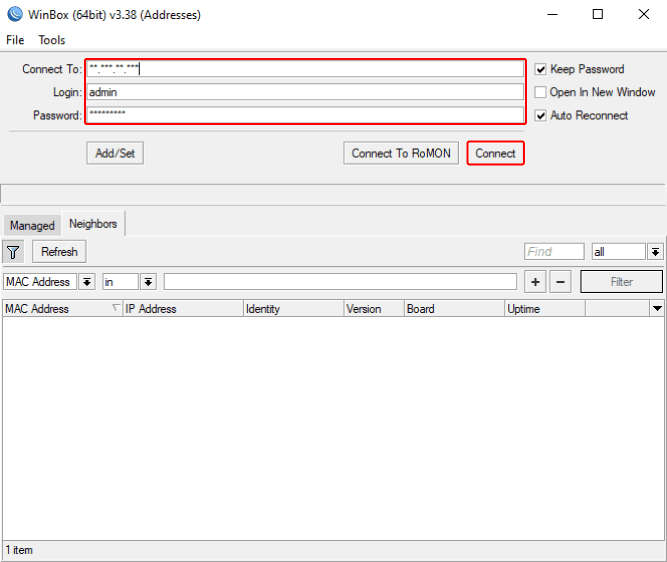The image size is (667, 562).
Task: Sort by Board column header
Action: (x=454, y=308)
